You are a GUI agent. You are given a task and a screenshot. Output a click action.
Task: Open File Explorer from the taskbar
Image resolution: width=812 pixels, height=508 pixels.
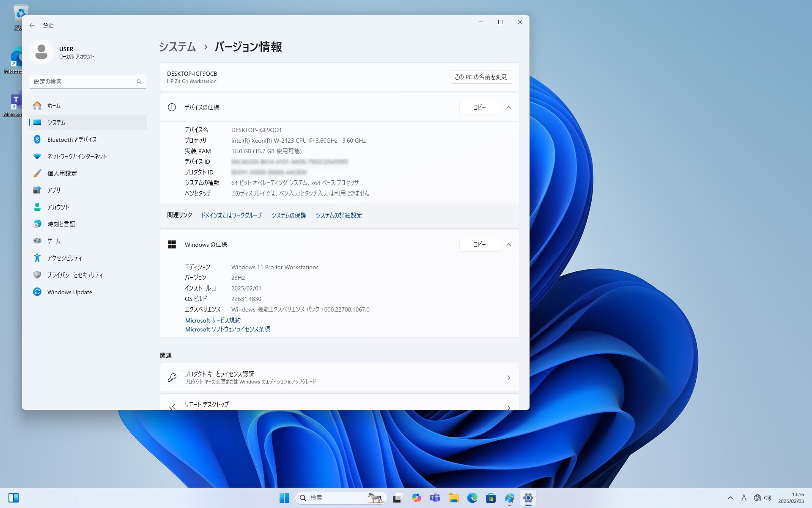[454, 498]
